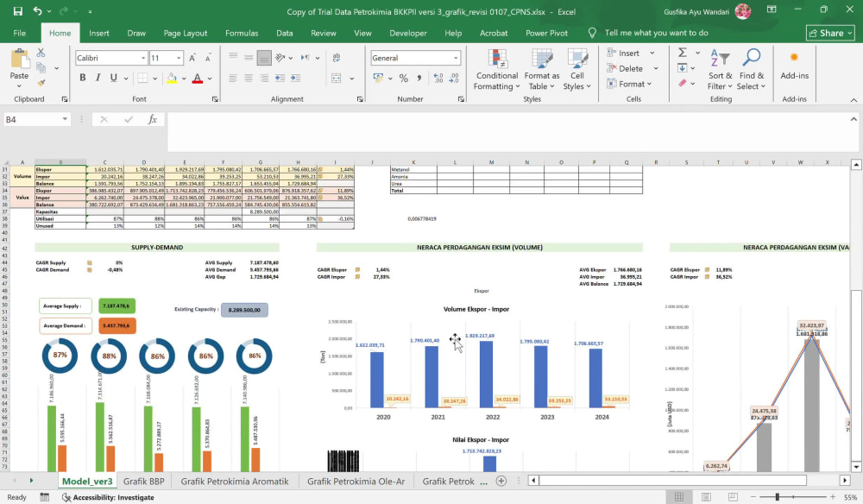Switch to Page Layout view in status bar
Screen dimensions: 863x504
pos(706,497)
